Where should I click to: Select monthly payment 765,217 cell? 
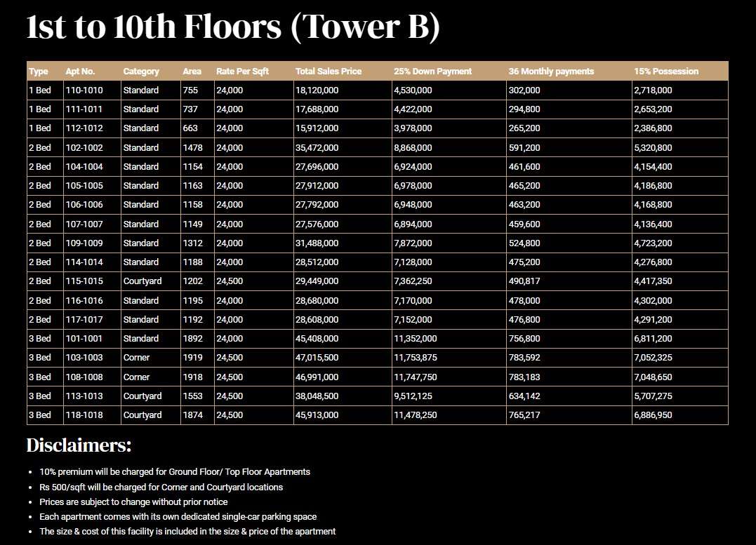coord(569,415)
